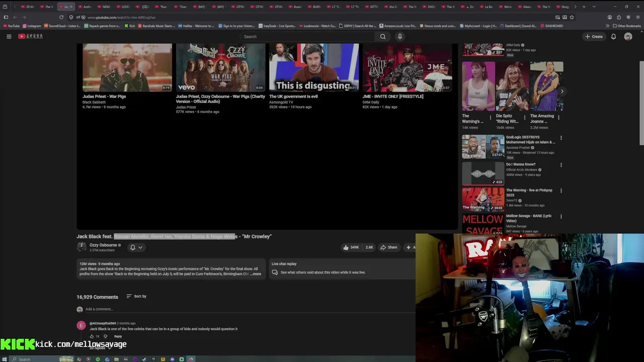This screenshot has height=362, width=644.
Task: Open the BandLab Music Starts bookmark
Action: 156,26
